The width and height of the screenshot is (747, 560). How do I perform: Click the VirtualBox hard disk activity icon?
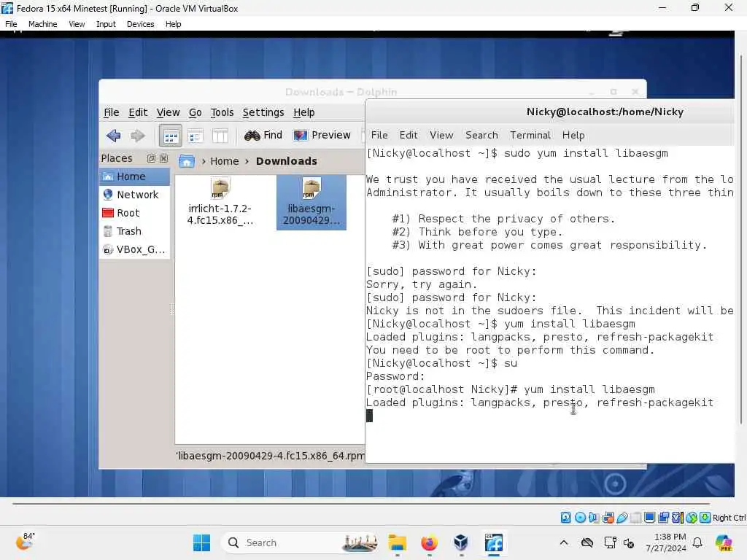pos(565,518)
